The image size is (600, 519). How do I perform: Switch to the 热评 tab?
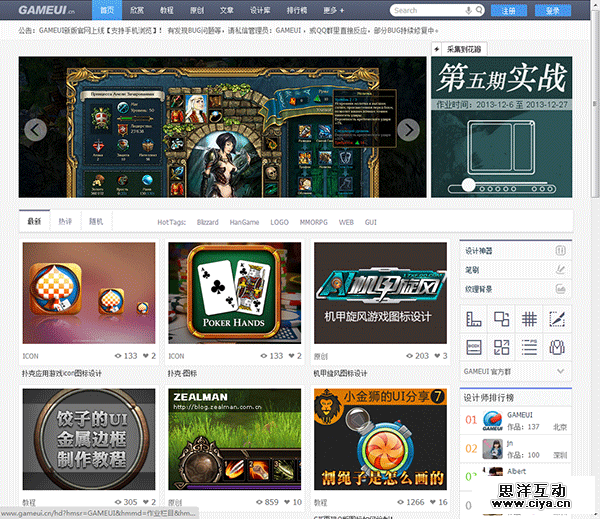pyautogui.click(x=65, y=221)
